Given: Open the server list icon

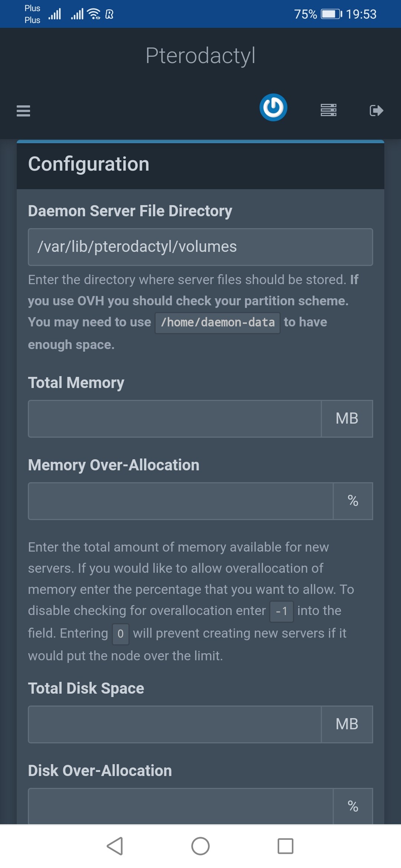Looking at the screenshot, I should 329,110.
